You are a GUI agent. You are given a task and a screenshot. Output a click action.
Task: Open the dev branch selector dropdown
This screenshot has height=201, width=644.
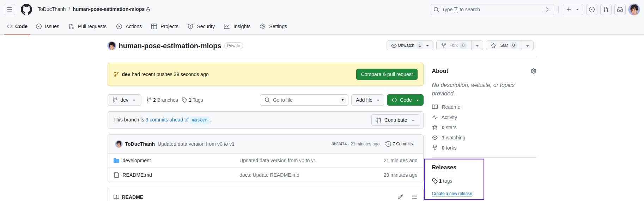click(124, 100)
